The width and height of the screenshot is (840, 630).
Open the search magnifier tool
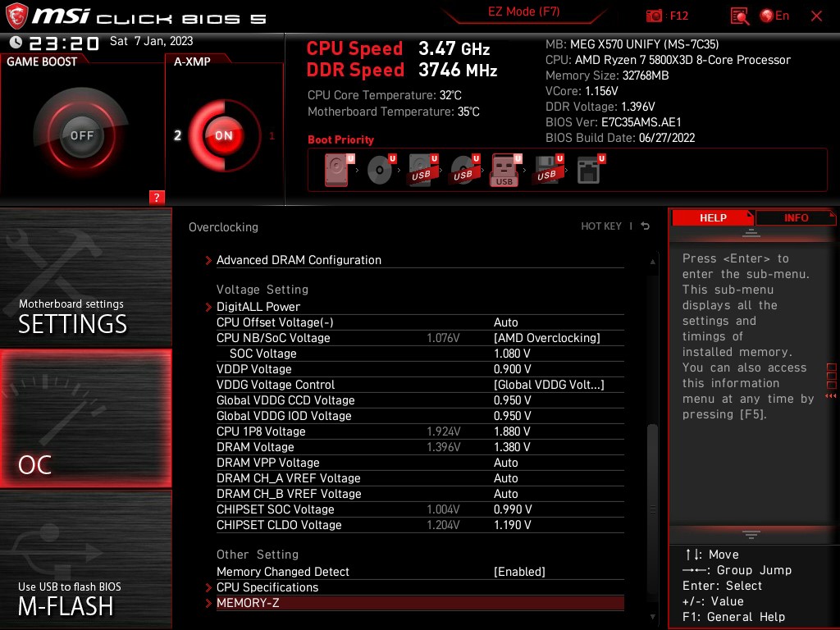(737, 16)
